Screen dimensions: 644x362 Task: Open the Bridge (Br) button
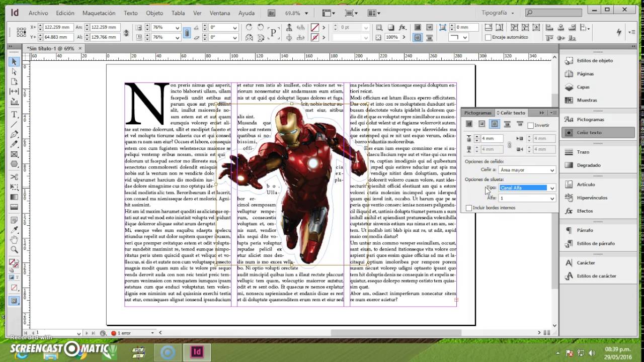272,13
